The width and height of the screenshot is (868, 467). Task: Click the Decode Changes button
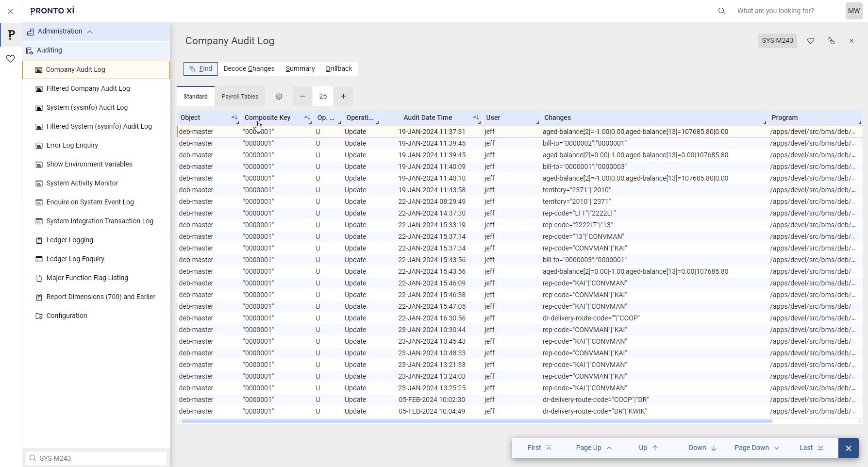tap(249, 68)
